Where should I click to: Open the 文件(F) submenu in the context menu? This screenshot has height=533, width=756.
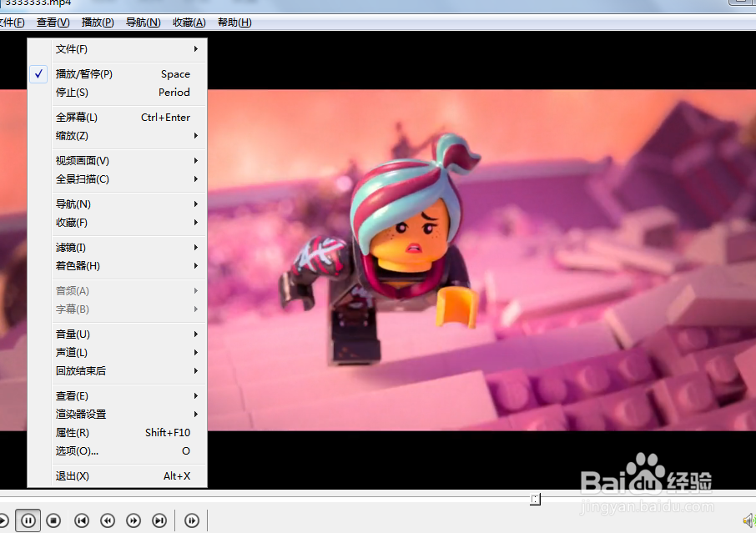click(x=117, y=49)
